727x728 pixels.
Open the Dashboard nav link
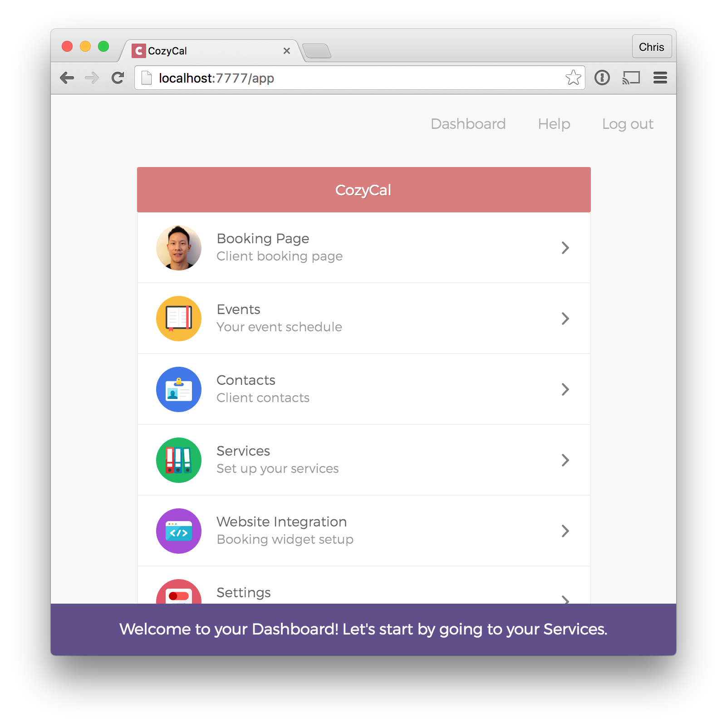[468, 124]
